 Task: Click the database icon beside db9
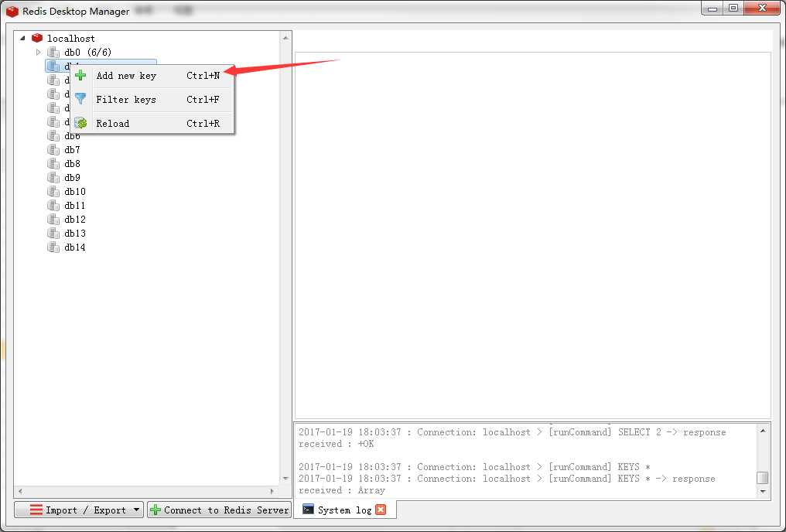pyautogui.click(x=53, y=178)
